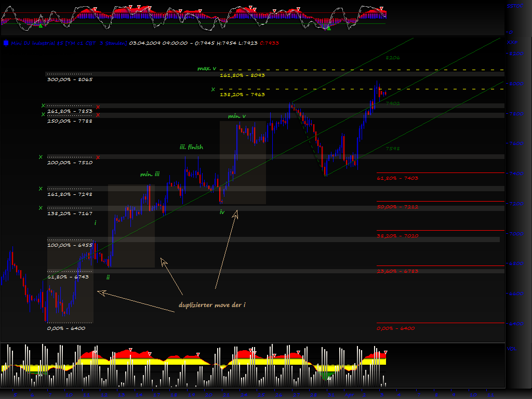Select the '138,20% - 7167' Fibonacci label
Screen dimensions: 532x399
click(70, 214)
